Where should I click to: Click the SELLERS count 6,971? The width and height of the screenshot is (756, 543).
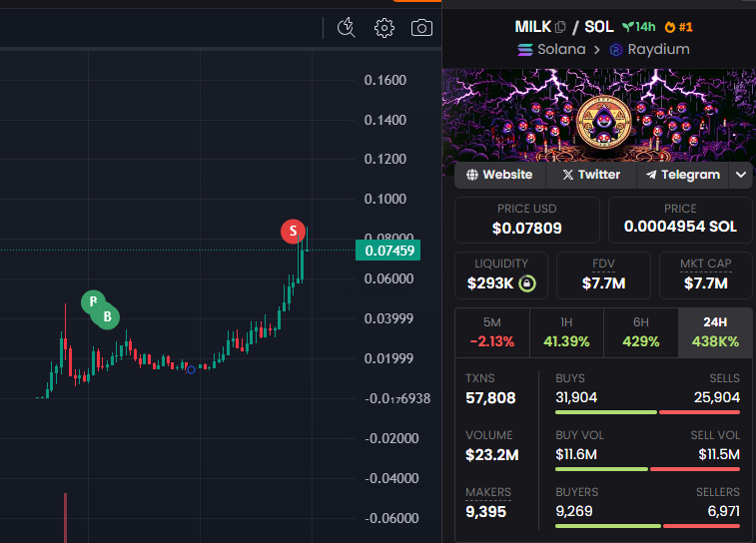pos(723,511)
